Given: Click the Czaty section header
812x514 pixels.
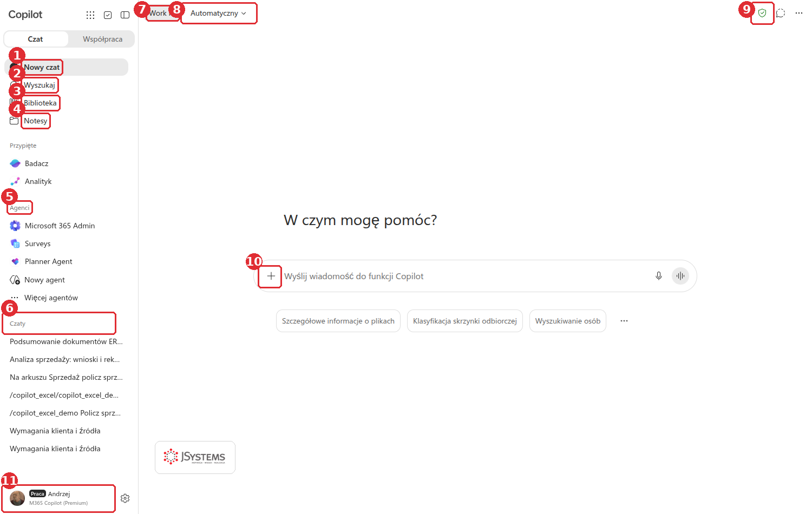Looking at the screenshot, I should click(x=18, y=324).
